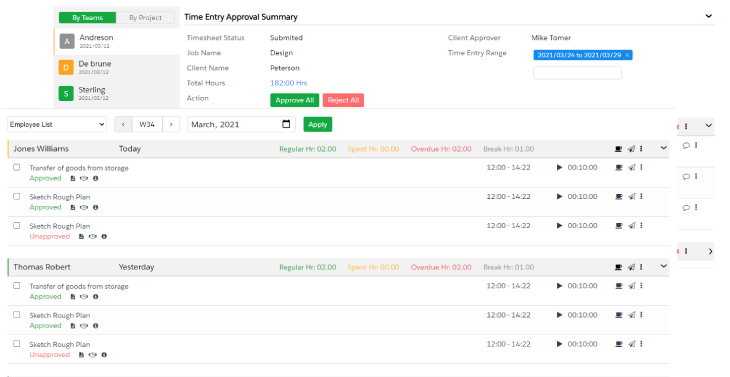
Task: Toggle view icon on Jones Williams' Unapproved Sketch row
Action: pos(93,237)
